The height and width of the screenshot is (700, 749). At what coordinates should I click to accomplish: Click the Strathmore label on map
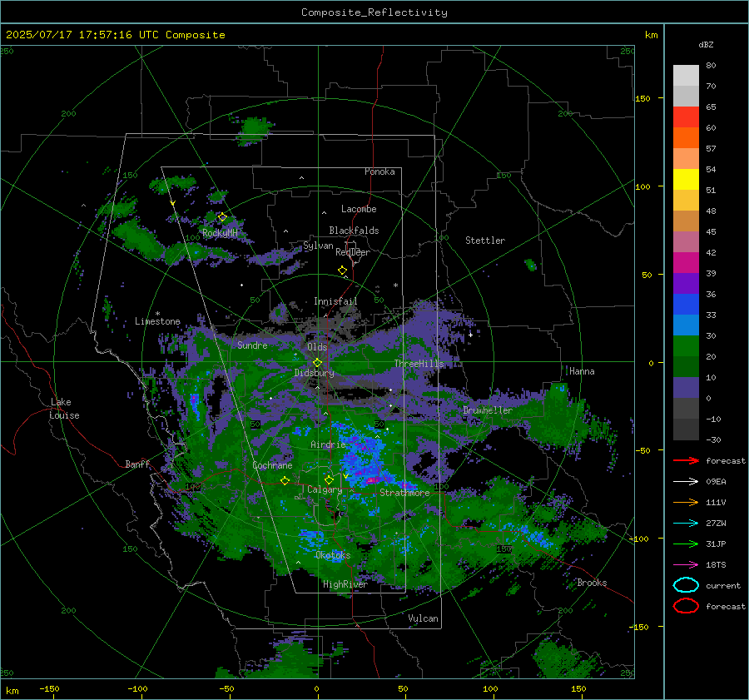[404, 493]
